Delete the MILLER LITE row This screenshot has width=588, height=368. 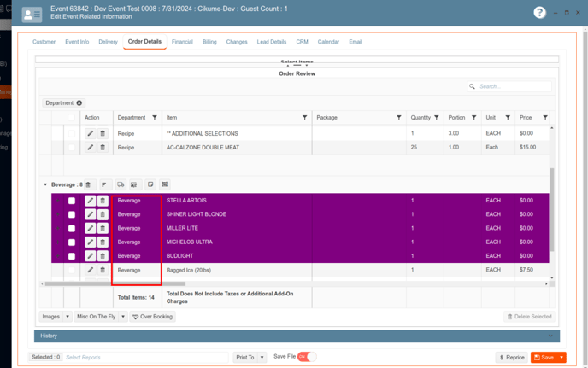[x=103, y=228]
